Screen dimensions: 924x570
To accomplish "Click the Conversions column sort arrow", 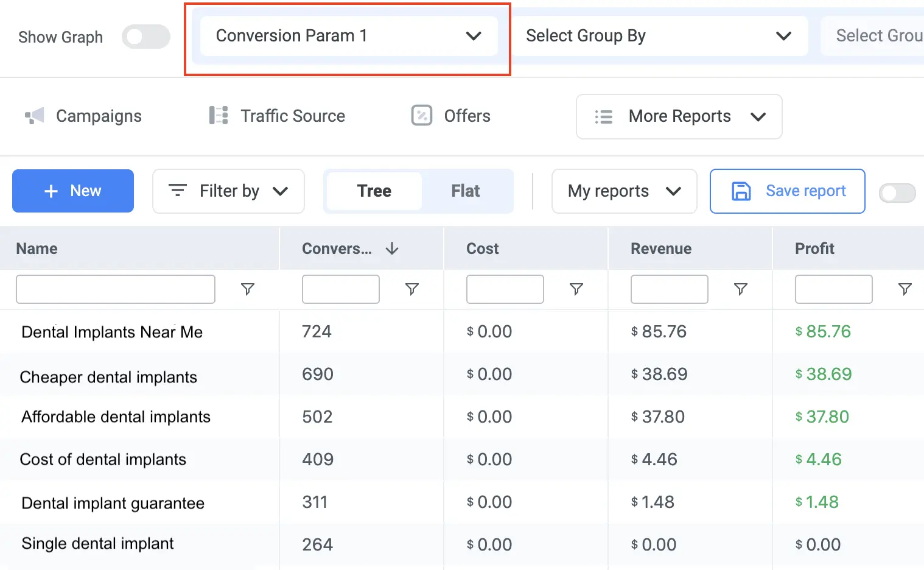I will (x=392, y=248).
